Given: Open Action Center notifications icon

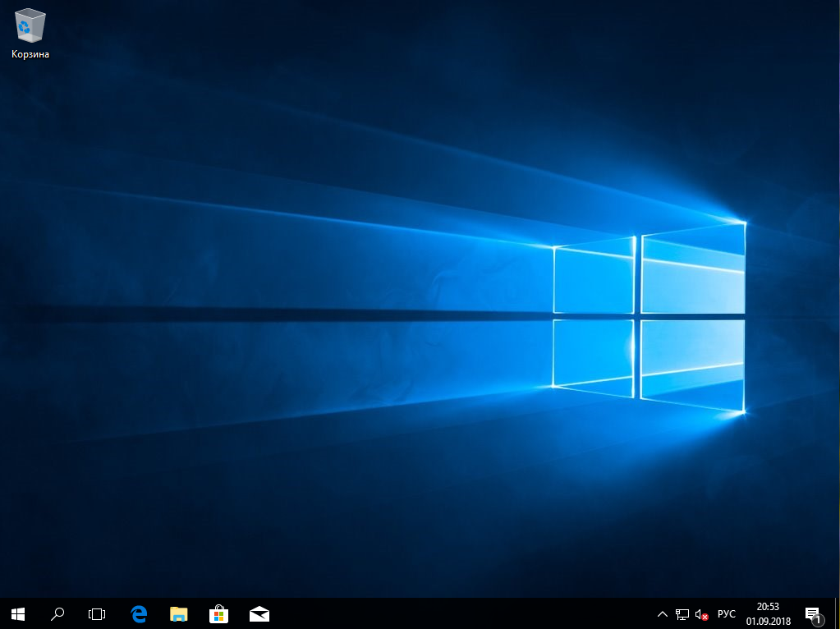Looking at the screenshot, I should click(x=812, y=613).
